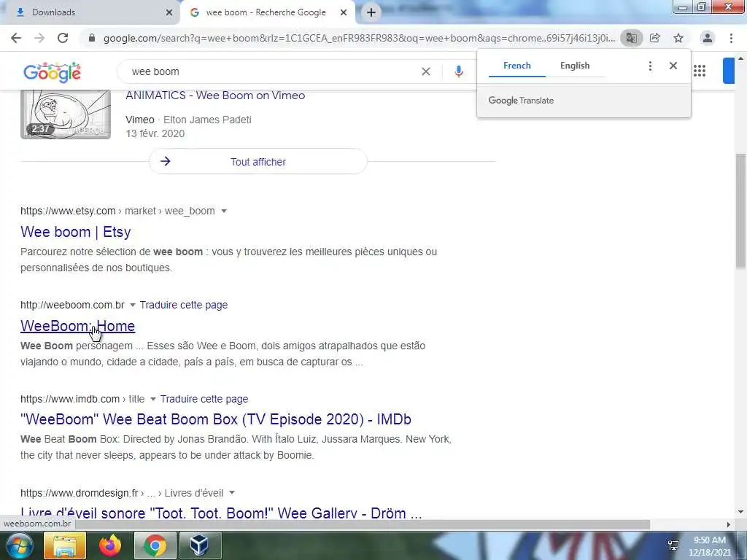Expand the weeboom.com.br result dropdown arrow

133,305
